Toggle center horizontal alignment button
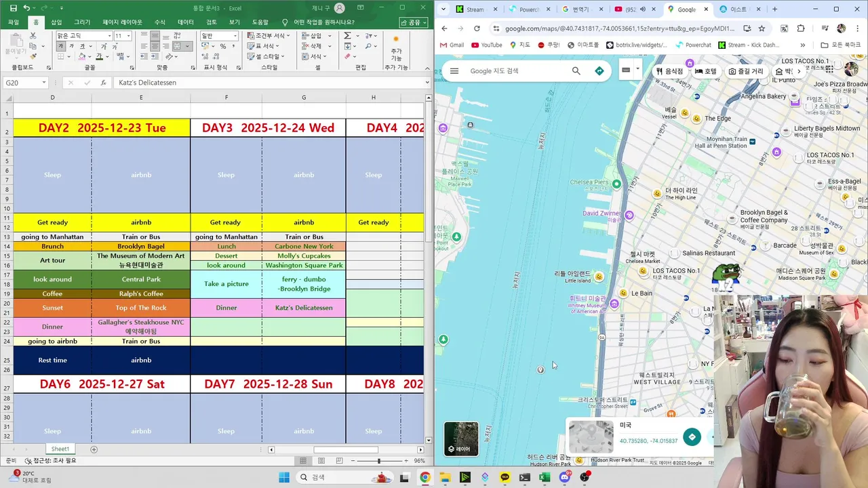Image resolution: width=868 pixels, height=488 pixels. (155, 46)
